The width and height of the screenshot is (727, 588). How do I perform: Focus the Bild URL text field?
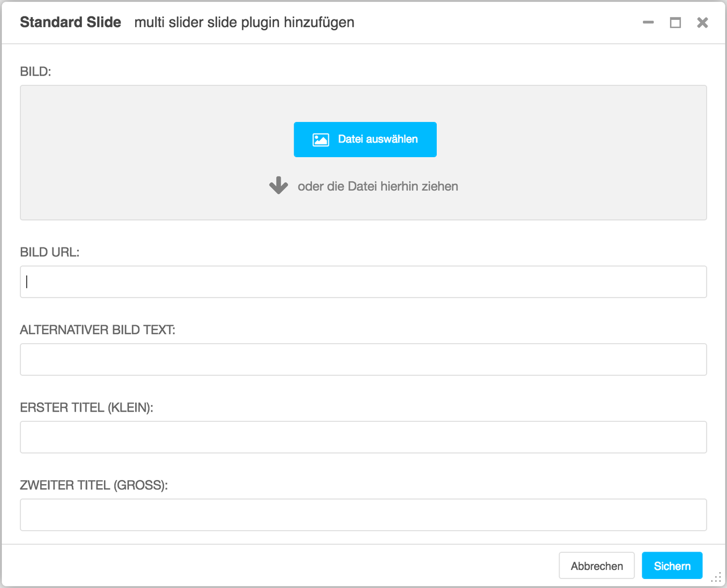click(363, 282)
